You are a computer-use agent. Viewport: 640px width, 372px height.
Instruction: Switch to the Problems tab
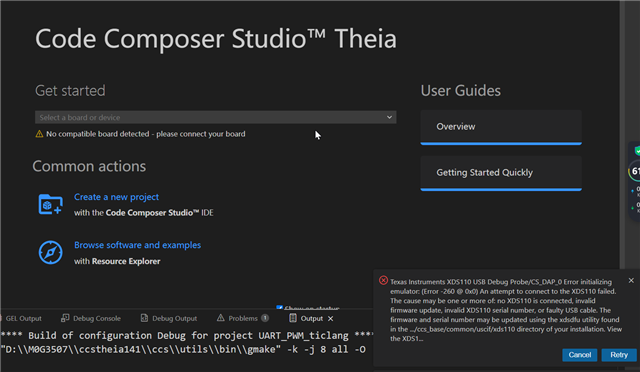coord(242,318)
